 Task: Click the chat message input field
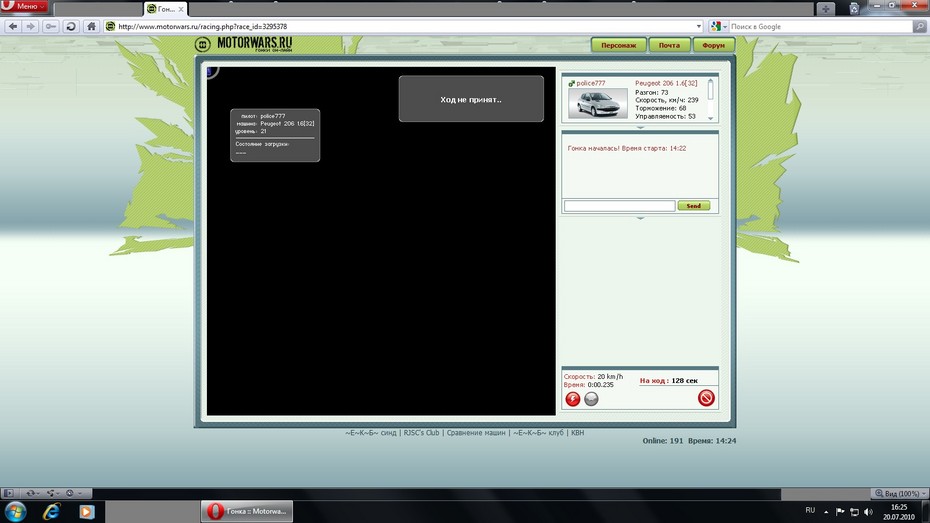(x=619, y=206)
